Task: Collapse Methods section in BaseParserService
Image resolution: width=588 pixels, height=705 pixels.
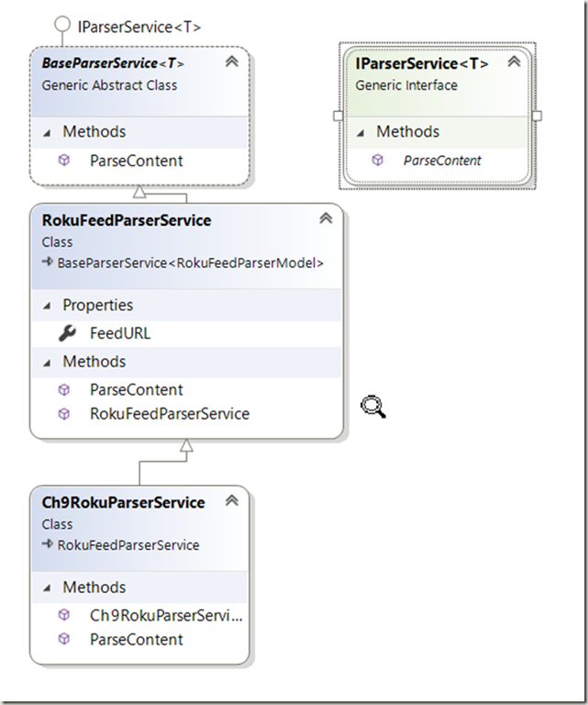Action: pos(48,132)
